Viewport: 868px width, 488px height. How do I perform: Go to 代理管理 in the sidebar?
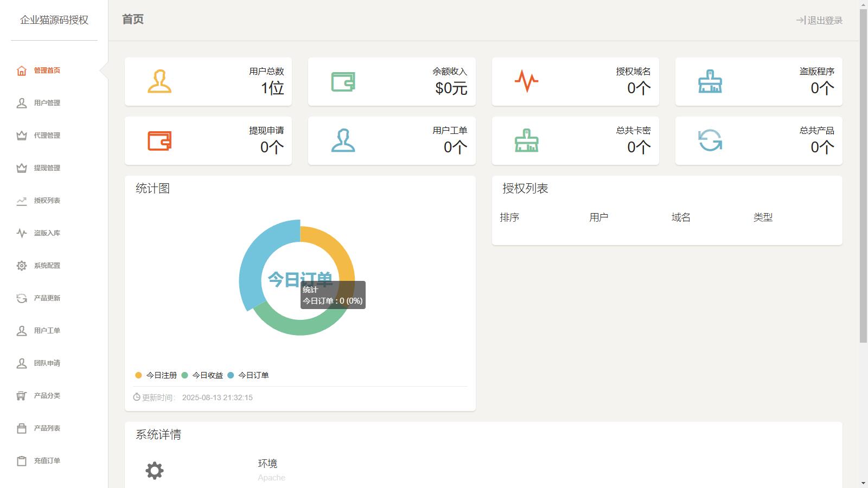(47, 136)
